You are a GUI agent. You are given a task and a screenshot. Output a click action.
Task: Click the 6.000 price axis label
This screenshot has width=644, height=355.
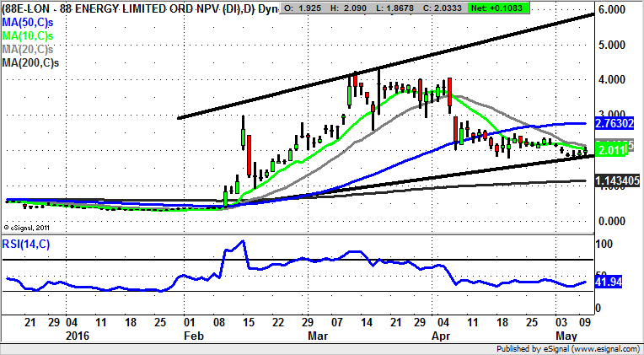tap(613, 10)
